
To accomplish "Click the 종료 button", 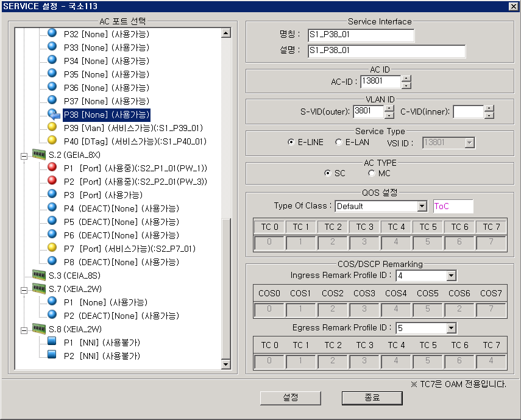I will (372, 397).
